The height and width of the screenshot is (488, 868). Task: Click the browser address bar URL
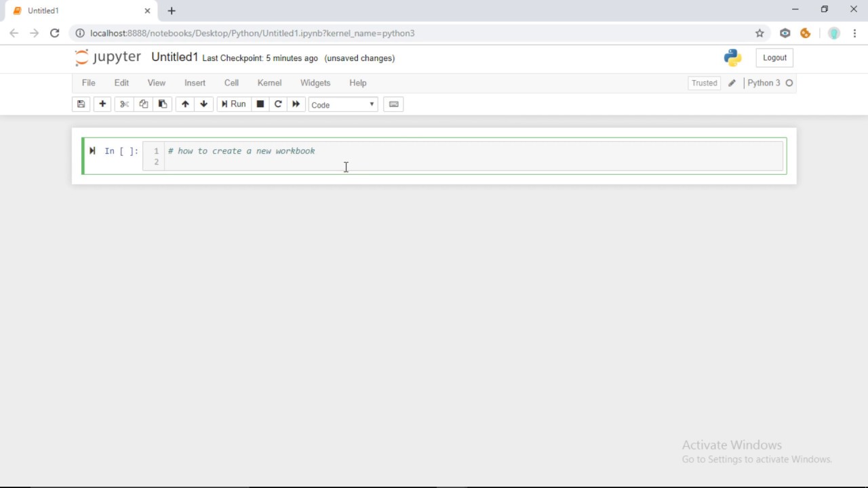(x=252, y=33)
